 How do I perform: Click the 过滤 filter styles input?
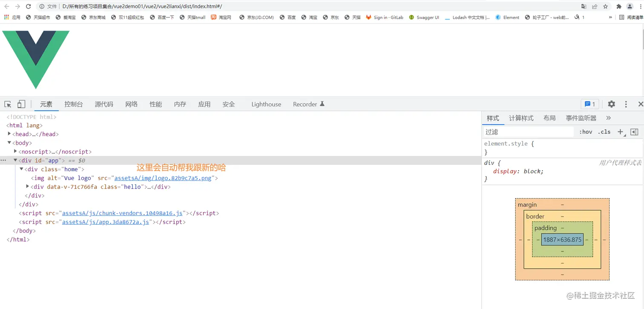point(529,132)
